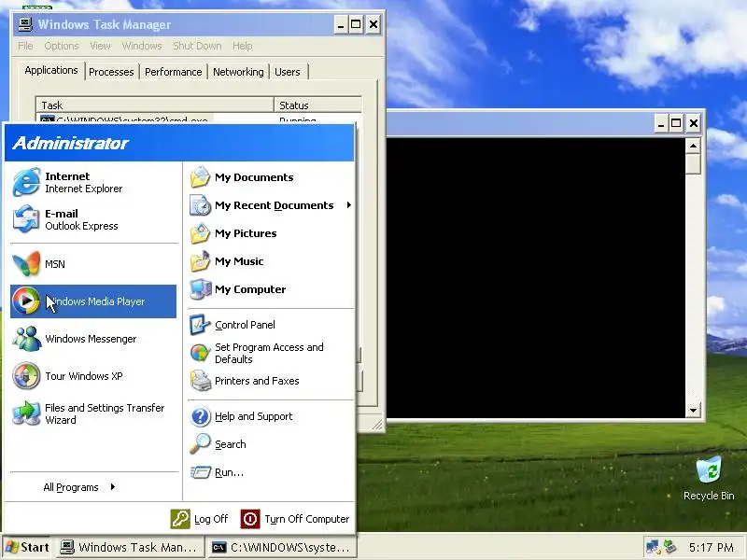Open Control Panel icon
This screenshot has height=560, width=747.
click(x=200, y=325)
